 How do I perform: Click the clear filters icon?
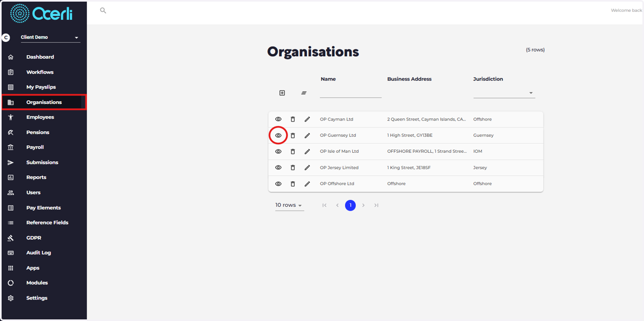coord(304,93)
